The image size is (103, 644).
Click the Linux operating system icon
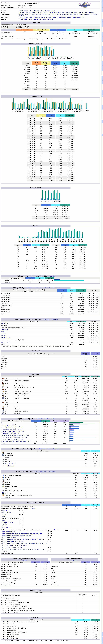coord(3,459)
